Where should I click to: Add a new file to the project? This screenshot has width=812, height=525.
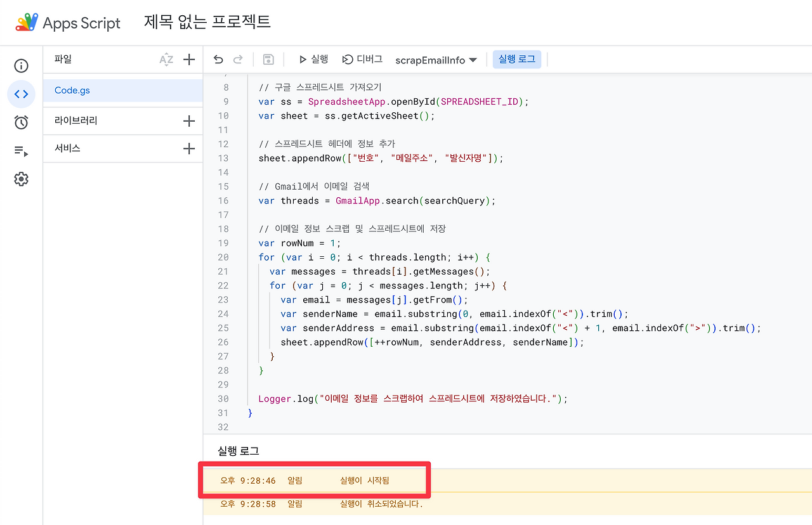(189, 59)
